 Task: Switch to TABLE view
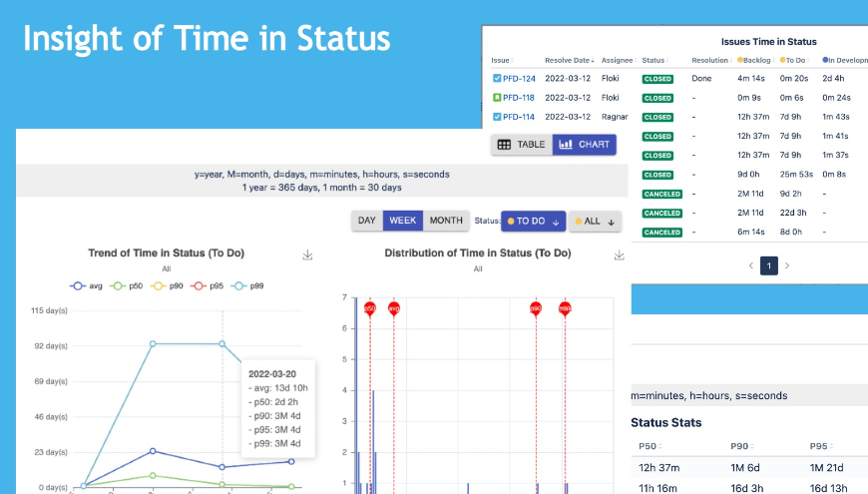[522, 145]
